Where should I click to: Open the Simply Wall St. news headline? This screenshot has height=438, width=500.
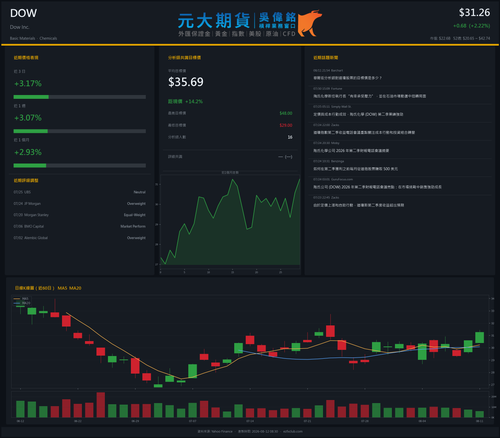358,114
